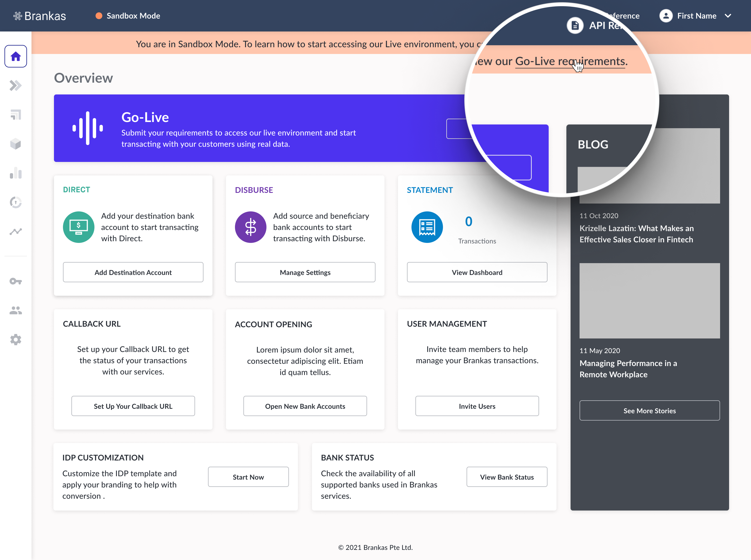Click Manage Settings button
Viewport: 751px width, 560px height.
pyautogui.click(x=305, y=272)
